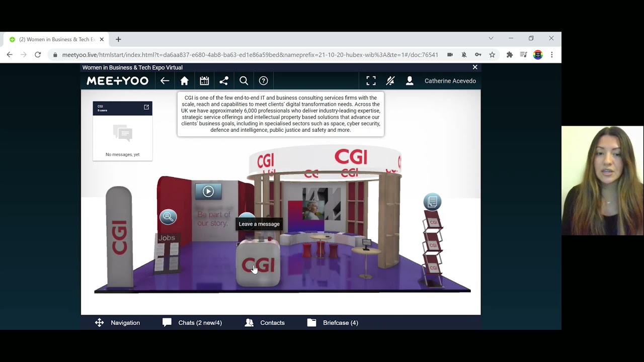The image size is (644, 362).
Task: Expand the tab search dropdown arrow
Action: [491, 38]
